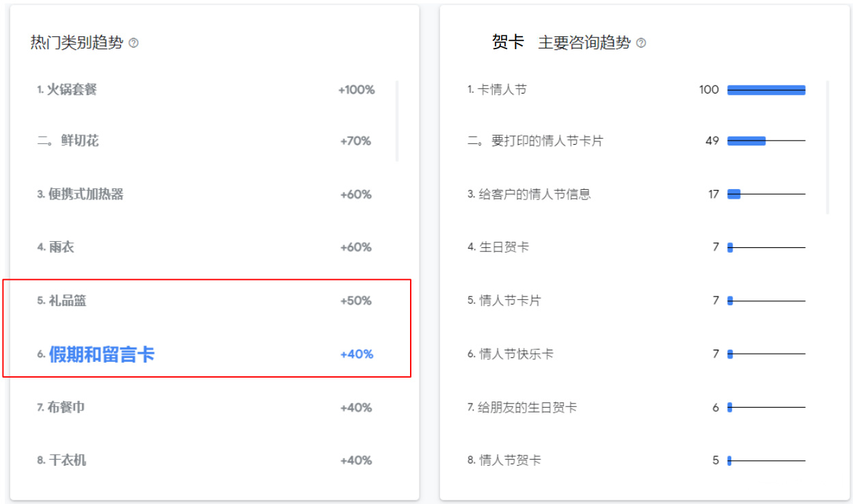The height and width of the screenshot is (504, 857).
Task: Open the 要打印的情人节卡片 query
Action: (547, 141)
